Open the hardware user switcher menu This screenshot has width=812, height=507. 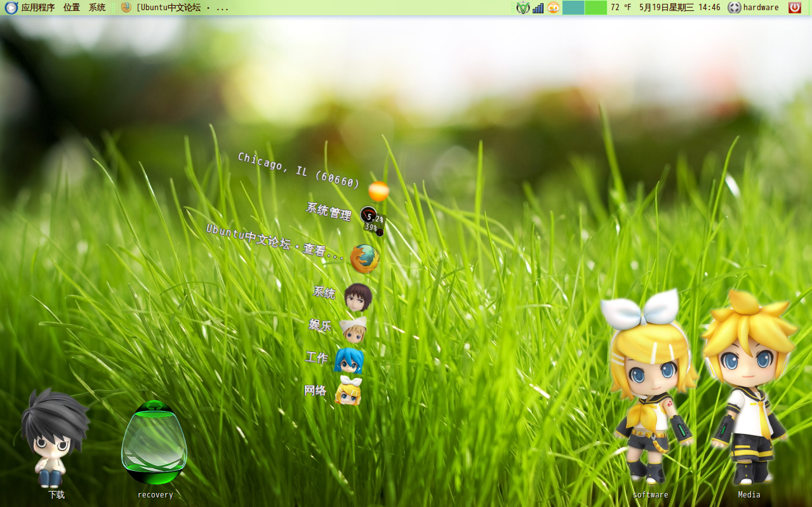pyautogui.click(x=754, y=8)
